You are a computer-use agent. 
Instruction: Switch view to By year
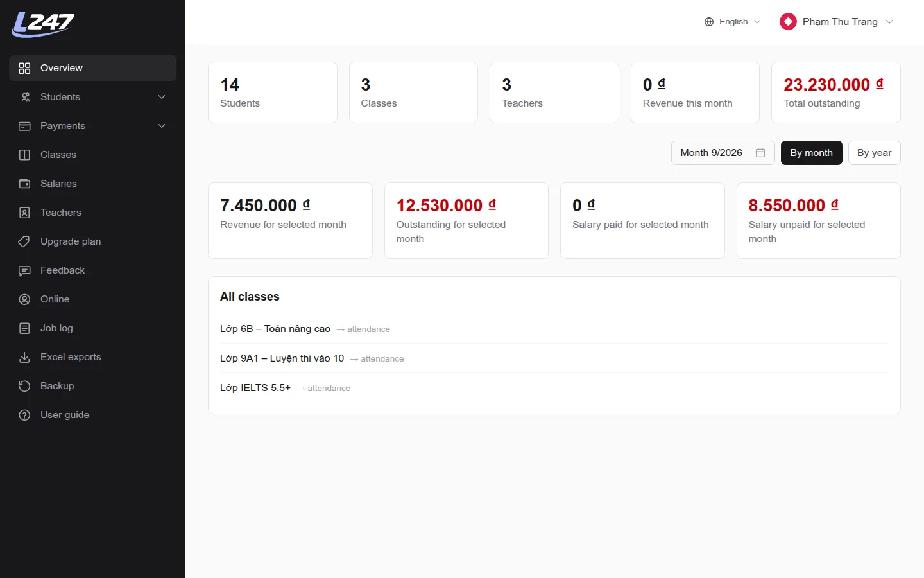tap(874, 153)
